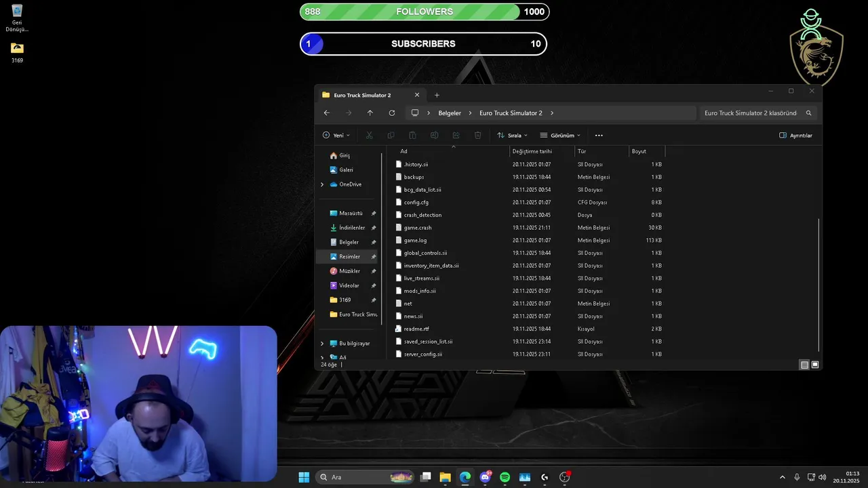Open Logitech G HUB from taskbar
This screenshot has width=868, height=488.
pos(545,477)
